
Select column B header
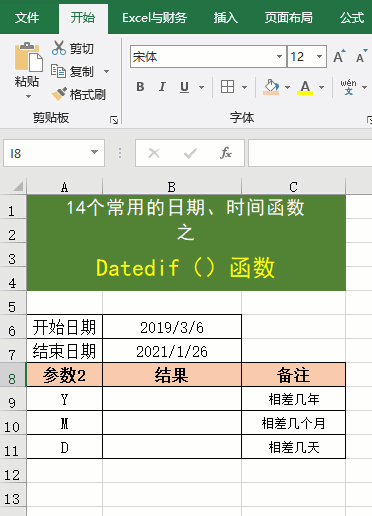pyautogui.click(x=172, y=187)
